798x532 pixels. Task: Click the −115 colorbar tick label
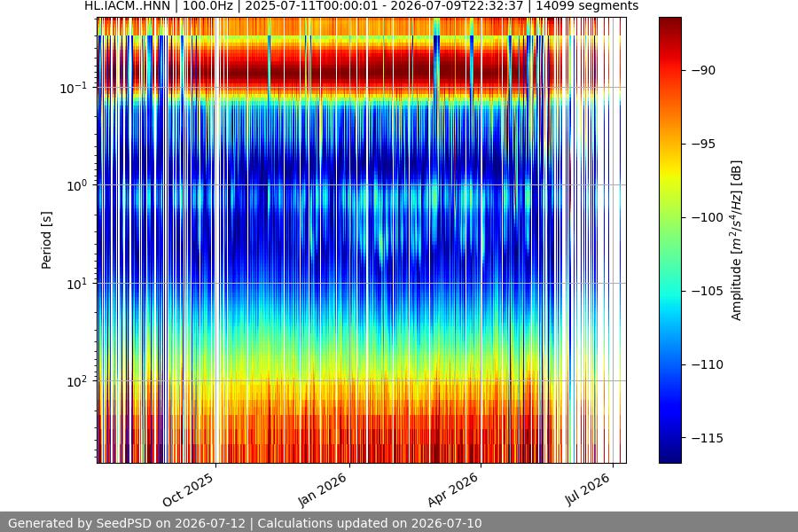(708, 438)
